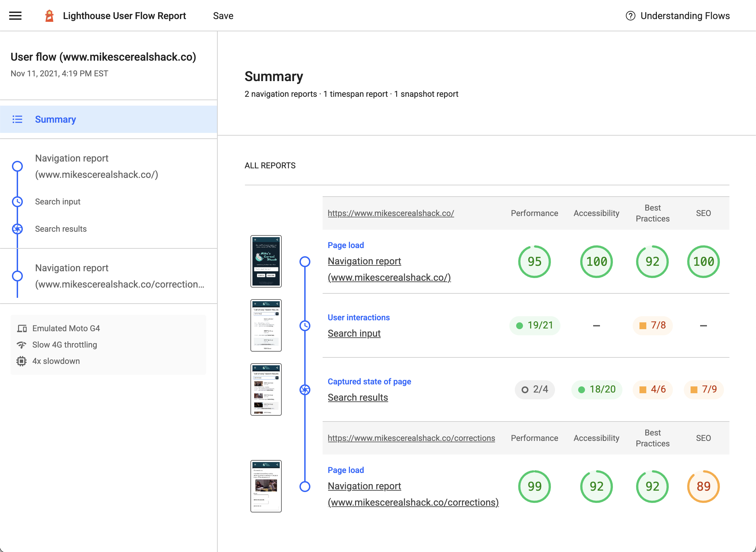Open homepage SEO score gauge 100
Screen dimensions: 756x552
point(704,262)
